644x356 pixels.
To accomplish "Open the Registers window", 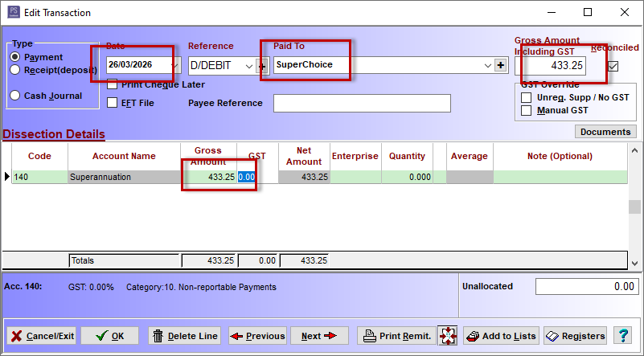I will click(x=575, y=336).
